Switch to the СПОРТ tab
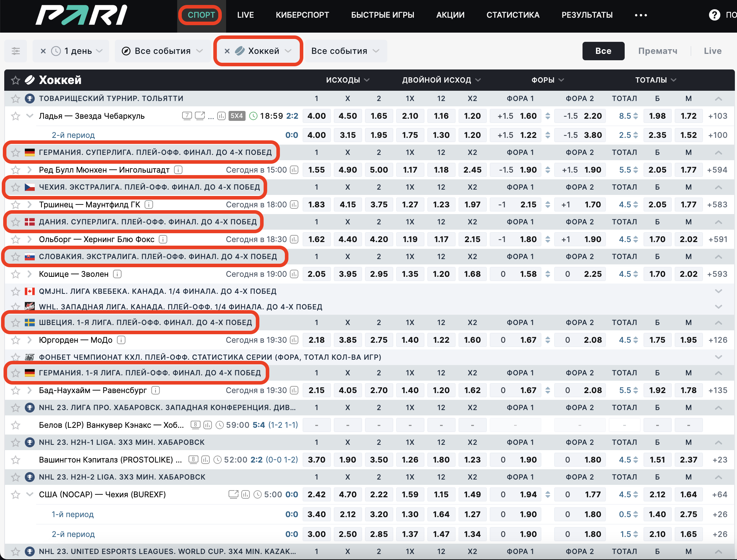Screen dimensions: 737x560 point(201,15)
